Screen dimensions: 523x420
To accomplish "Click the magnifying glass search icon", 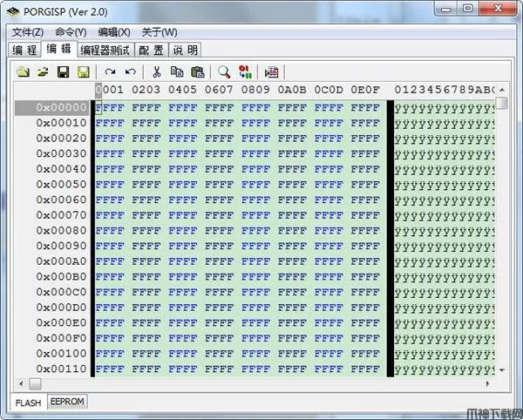I will pos(224,71).
